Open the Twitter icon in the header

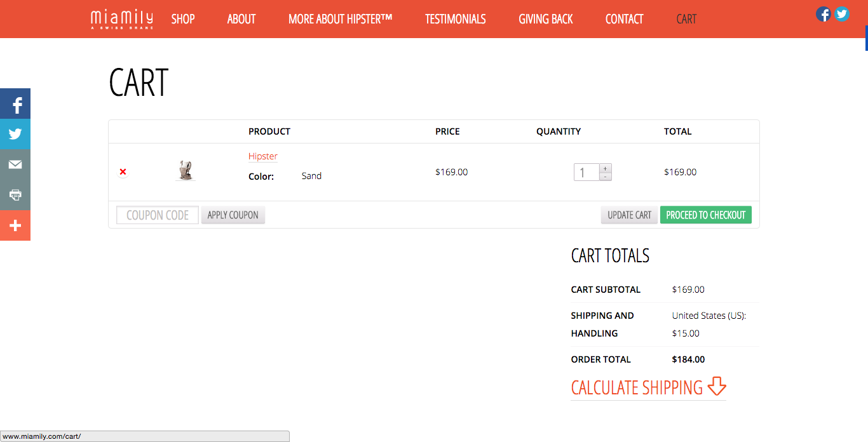click(x=842, y=14)
